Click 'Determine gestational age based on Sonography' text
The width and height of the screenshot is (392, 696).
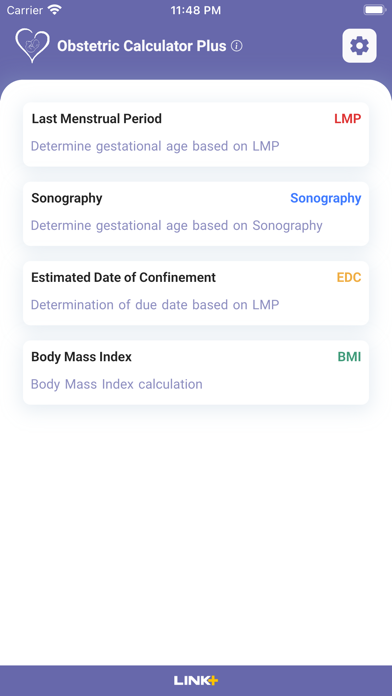pos(177,225)
